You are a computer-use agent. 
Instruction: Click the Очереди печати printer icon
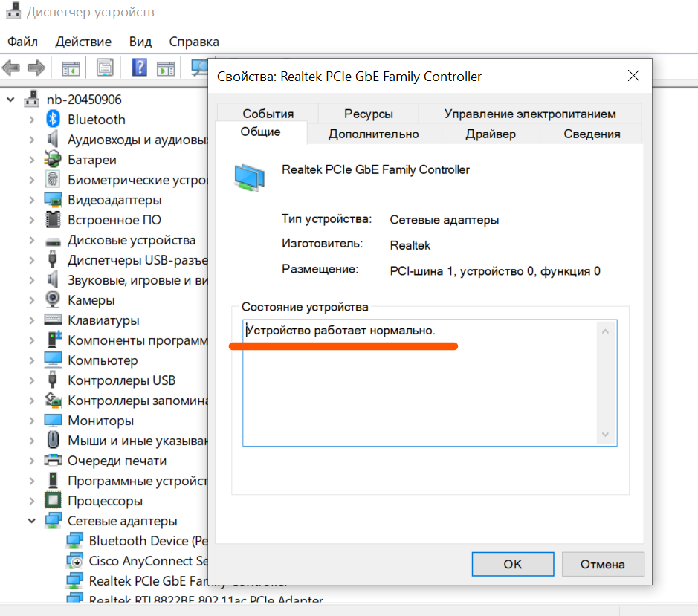click(53, 460)
